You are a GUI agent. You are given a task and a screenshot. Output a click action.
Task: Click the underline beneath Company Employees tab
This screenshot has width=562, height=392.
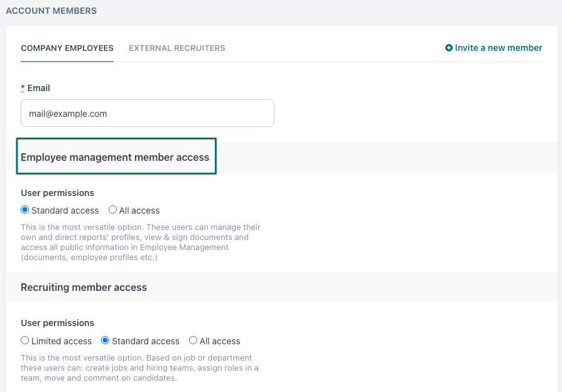[x=67, y=62]
